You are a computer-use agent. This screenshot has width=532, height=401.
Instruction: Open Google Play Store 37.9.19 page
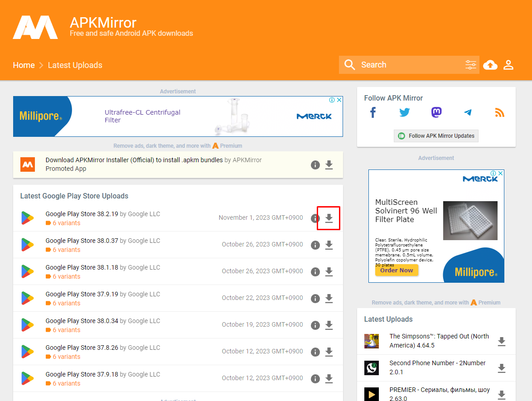tap(82, 294)
